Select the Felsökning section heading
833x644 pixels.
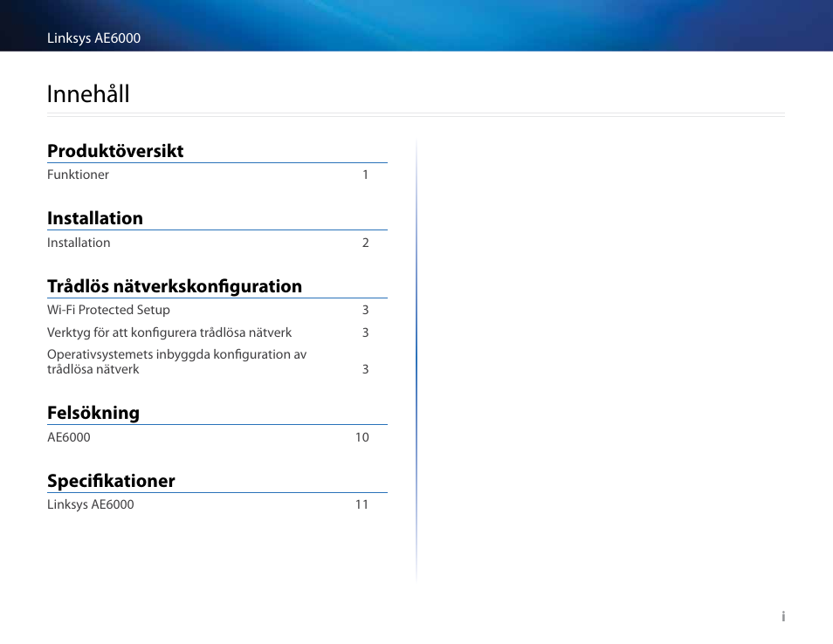[x=93, y=413]
